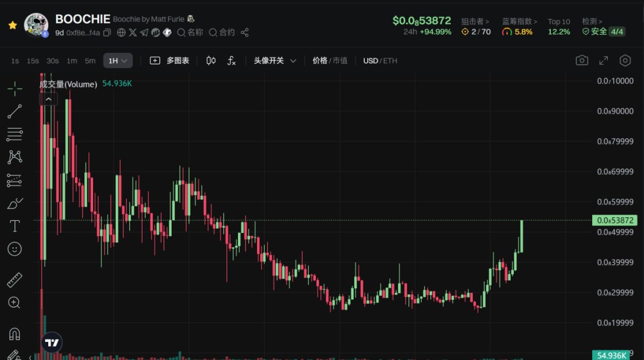The height and width of the screenshot is (360, 644).
Task: Open chart settings hexagon icon
Action: (x=625, y=61)
